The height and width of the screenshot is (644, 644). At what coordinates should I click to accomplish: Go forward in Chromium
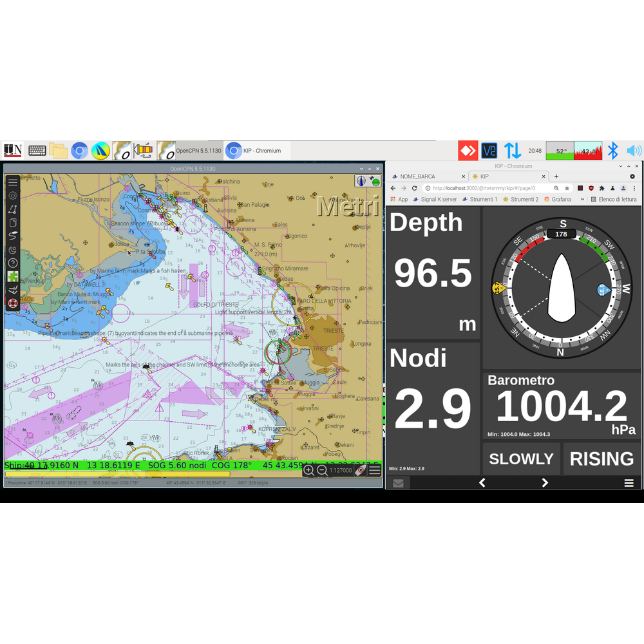404,188
